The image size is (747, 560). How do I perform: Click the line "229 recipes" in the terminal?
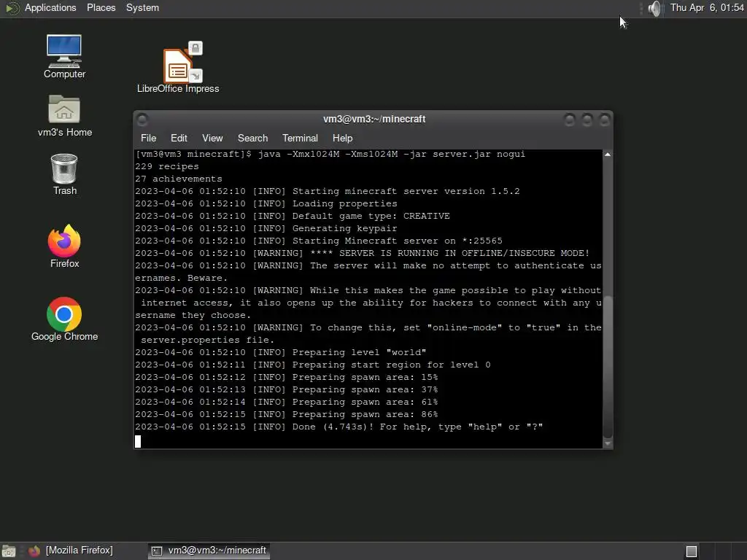pyautogui.click(x=167, y=166)
